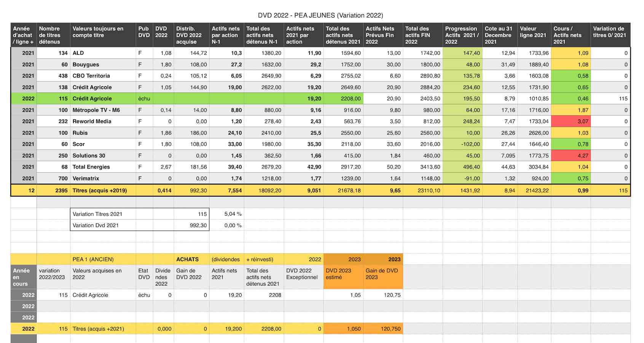The width and height of the screenshot is (644, 343).
Task: Click the 'Nombre de titres détenus' column header
Action: [x=53, y=35]
